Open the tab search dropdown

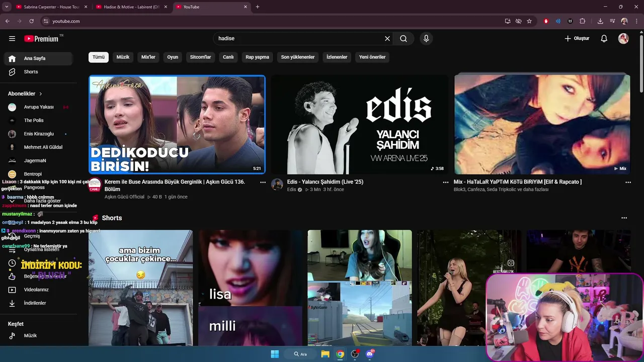click(x=7, y=7)
